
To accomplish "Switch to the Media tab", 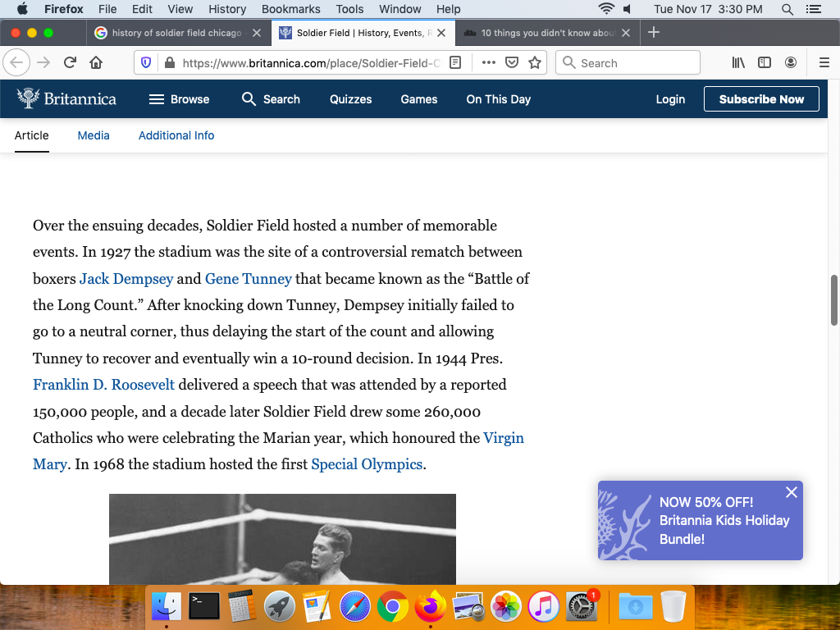I will (x=94, y=135).
